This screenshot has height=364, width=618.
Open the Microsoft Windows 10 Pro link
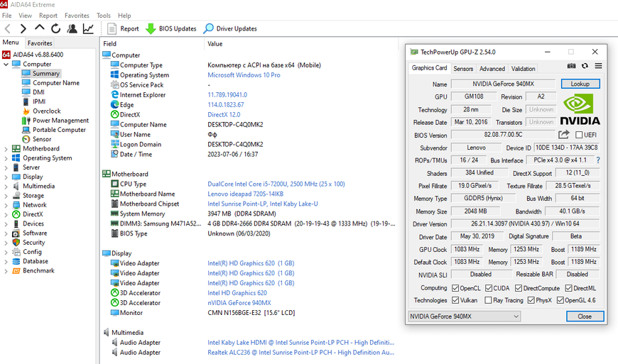pos(244,75)
